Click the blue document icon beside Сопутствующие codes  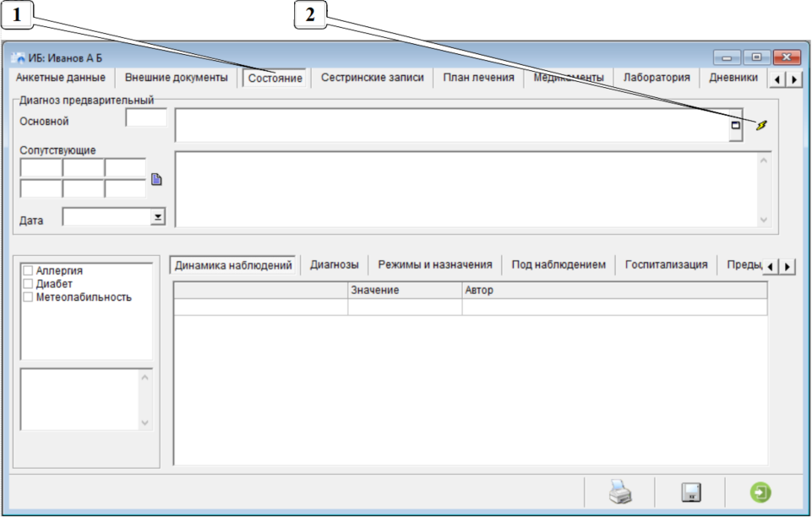[x=156, y=179]
